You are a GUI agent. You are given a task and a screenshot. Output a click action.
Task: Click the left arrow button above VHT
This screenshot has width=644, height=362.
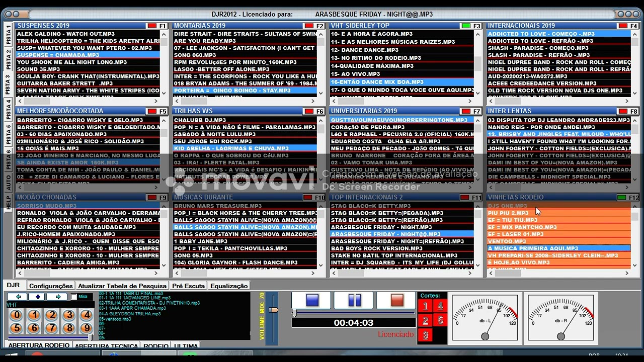(x=17, y=297)
